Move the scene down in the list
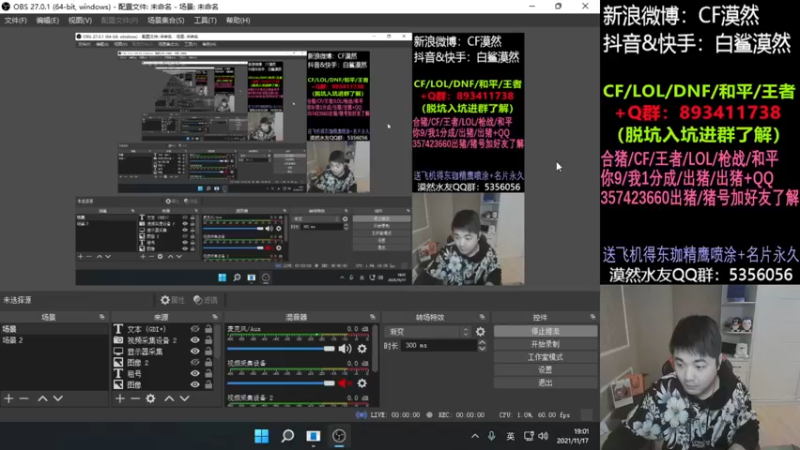Image resolution: width=800 pixels, height=450 pixels. 58,398
